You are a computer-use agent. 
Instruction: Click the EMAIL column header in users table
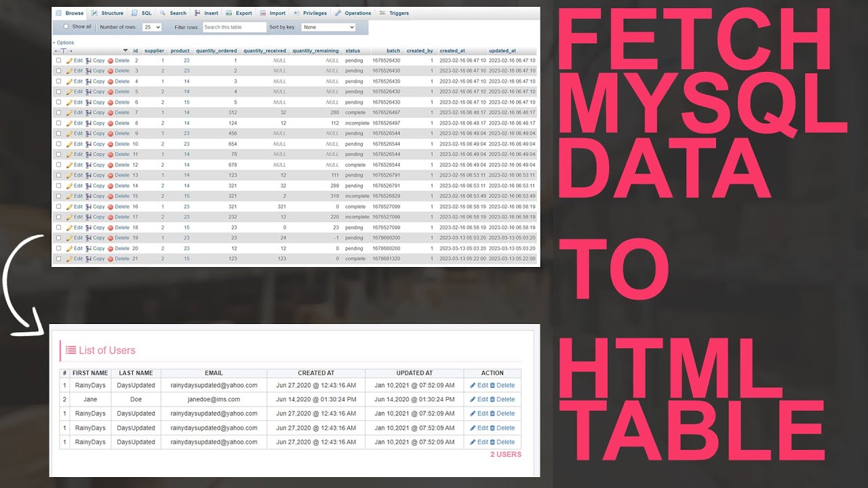(x=214, y=373)
